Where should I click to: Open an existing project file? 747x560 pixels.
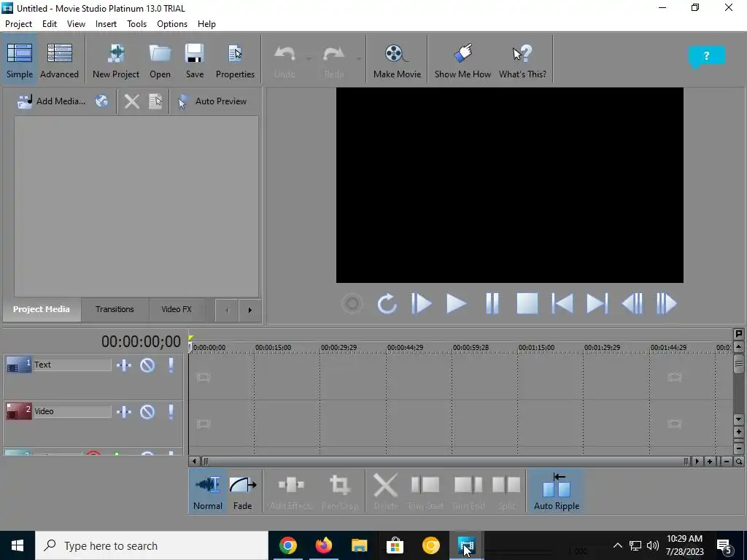click(x=160, y=61)
